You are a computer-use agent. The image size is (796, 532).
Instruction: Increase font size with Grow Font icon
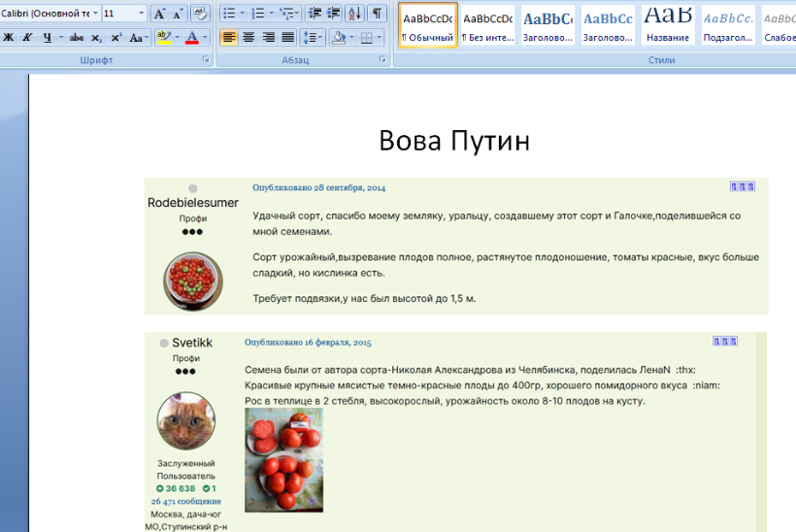click(160, 14)
